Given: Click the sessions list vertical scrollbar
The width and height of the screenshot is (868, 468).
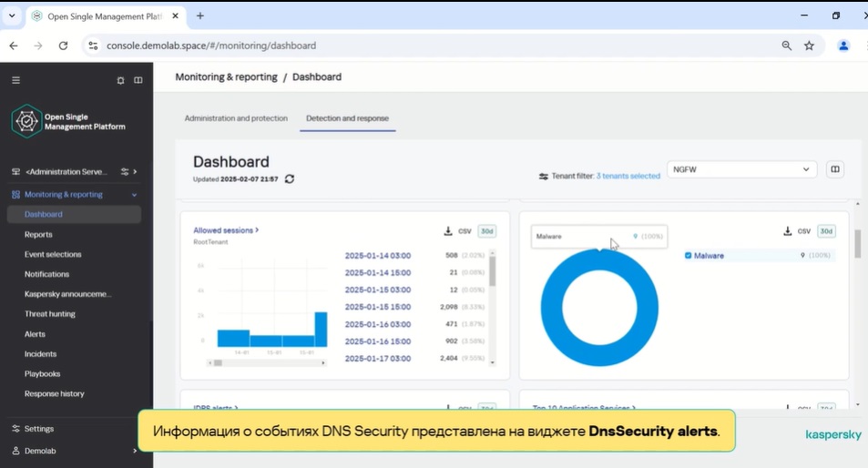Looking at the screenshot, I should (x=492, y=271).
